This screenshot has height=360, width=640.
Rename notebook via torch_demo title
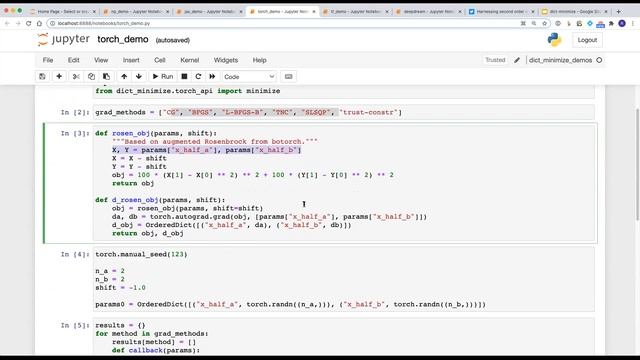point(122,40)
